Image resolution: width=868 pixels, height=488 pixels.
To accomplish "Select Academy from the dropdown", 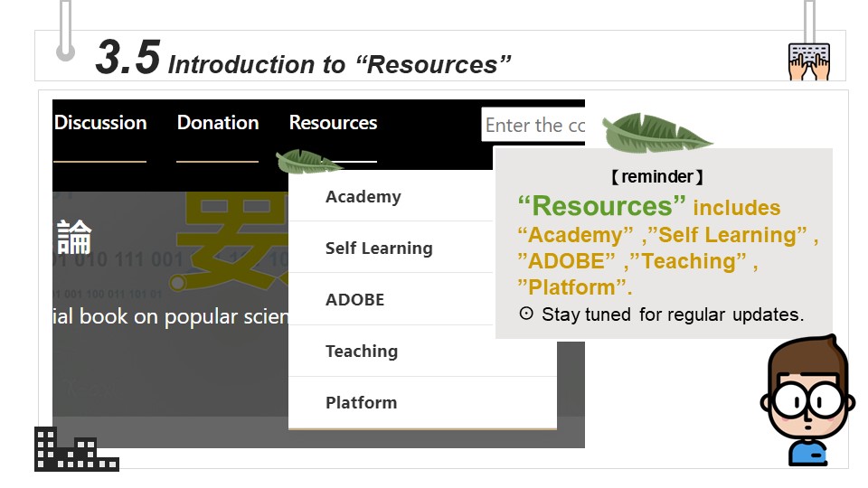I will (363, 197).
